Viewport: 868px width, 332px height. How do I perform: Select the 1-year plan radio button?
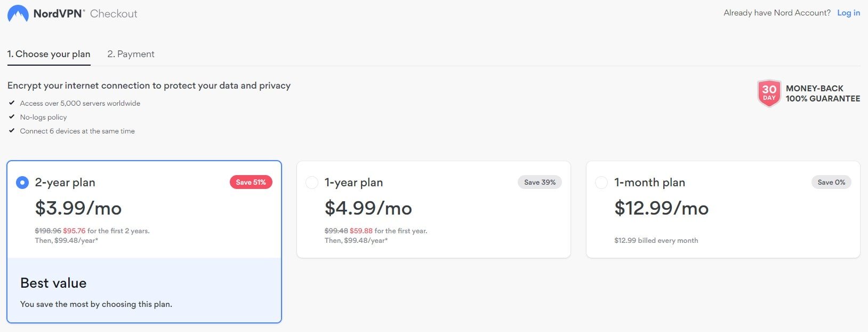point(312,183)
